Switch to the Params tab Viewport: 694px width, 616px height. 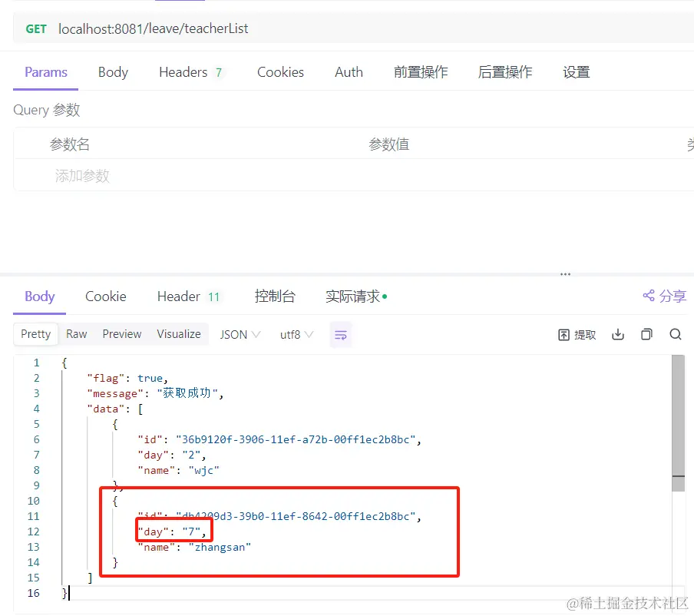tap(46, 72)
